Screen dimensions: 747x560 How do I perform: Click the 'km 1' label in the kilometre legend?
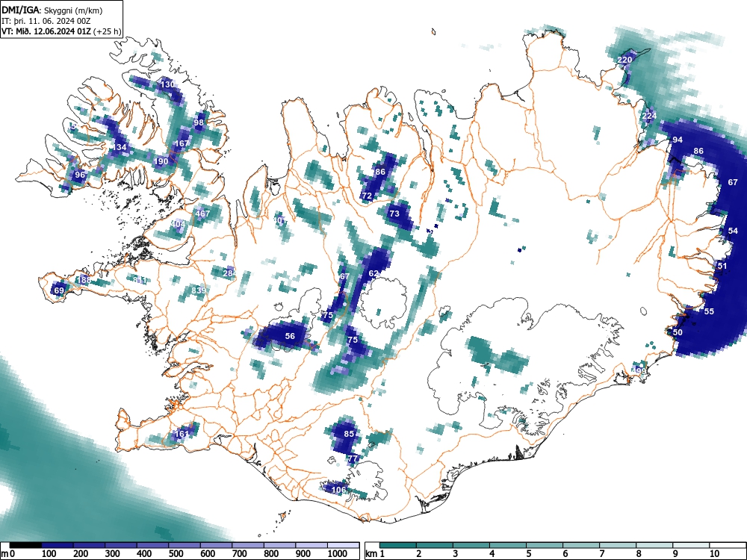(x=376, y=553)
